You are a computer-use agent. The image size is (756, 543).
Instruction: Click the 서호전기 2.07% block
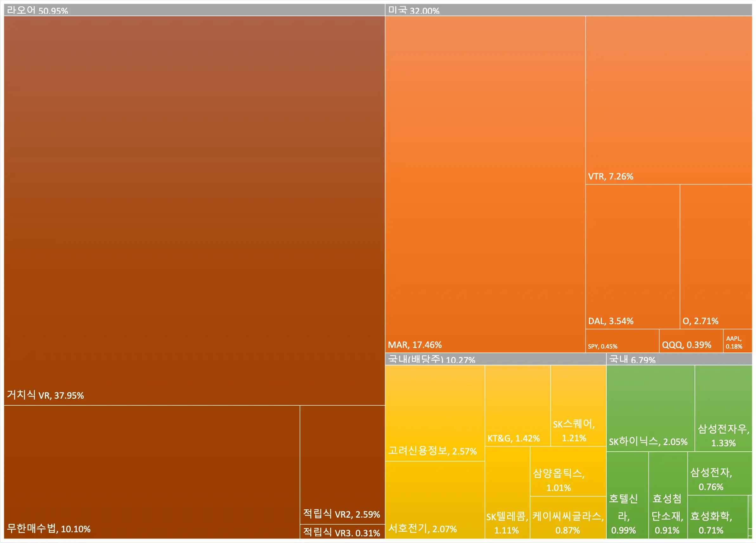pos(435,500)
